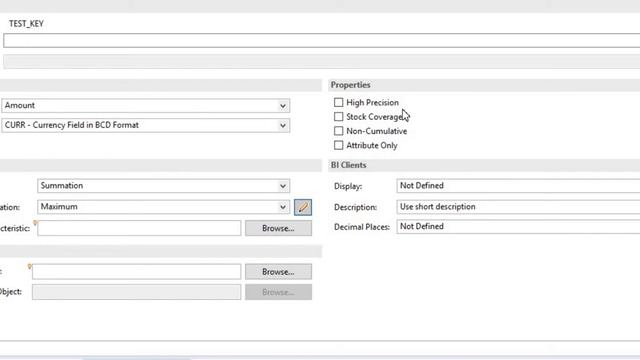Toggle the Stock Coverage checkbox

(338, 117)
